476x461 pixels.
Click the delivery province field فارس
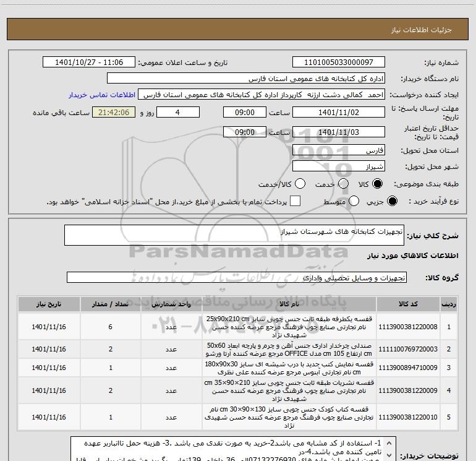pyautogui.click(x=339, y=150)
